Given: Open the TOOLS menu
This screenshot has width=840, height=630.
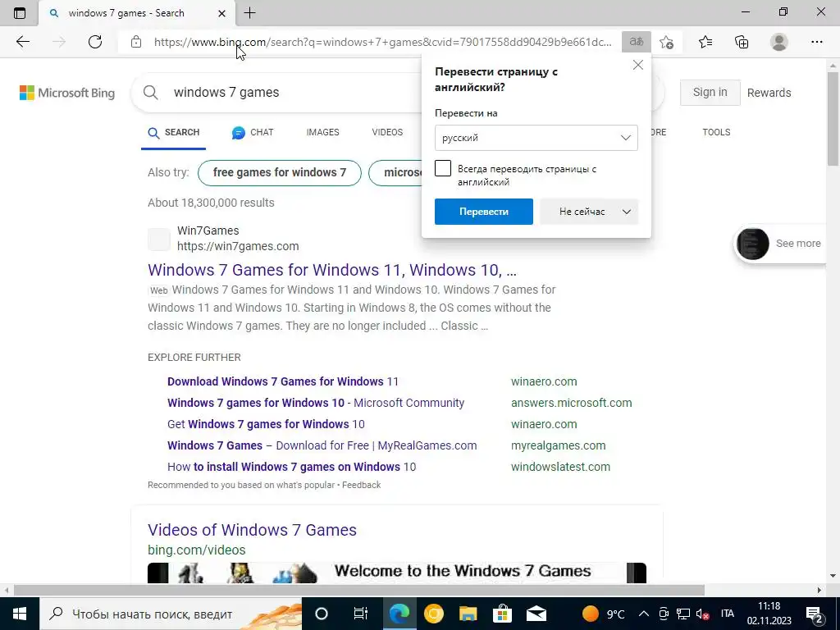Looking at the screenshot, I should point(716,132).
